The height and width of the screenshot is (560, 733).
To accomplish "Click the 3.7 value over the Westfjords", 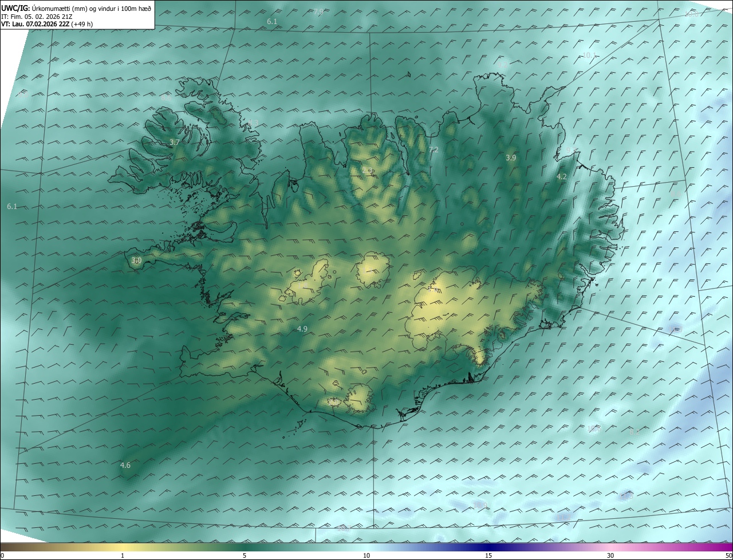I will (175, 142).
